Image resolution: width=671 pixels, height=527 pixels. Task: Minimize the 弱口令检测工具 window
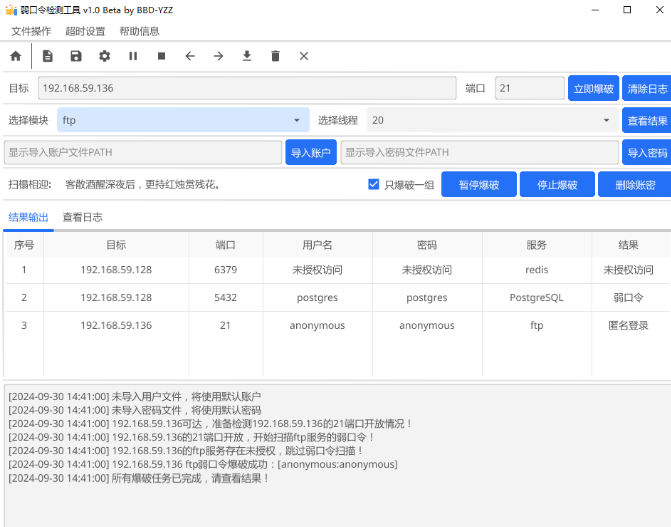click(x=595, y=10)
